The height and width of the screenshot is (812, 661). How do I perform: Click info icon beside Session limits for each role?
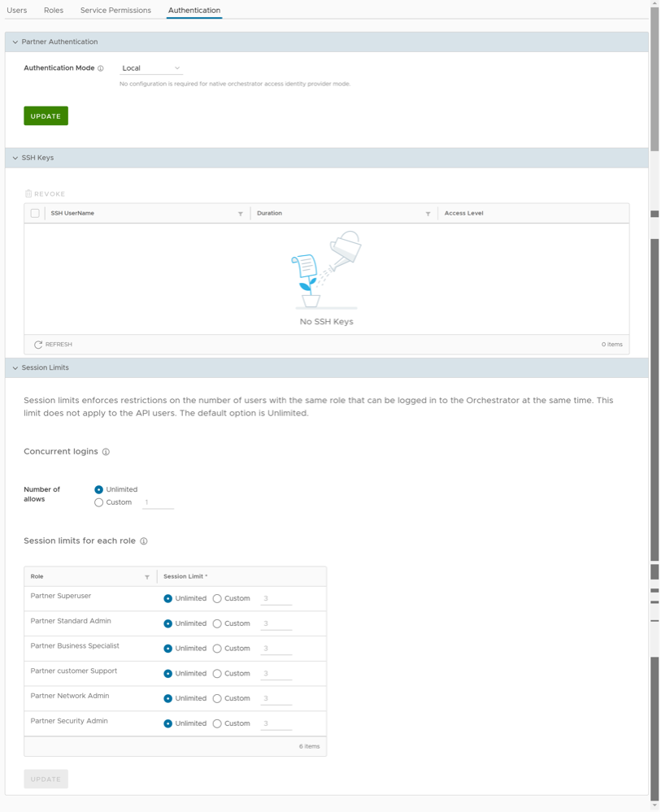144,541
